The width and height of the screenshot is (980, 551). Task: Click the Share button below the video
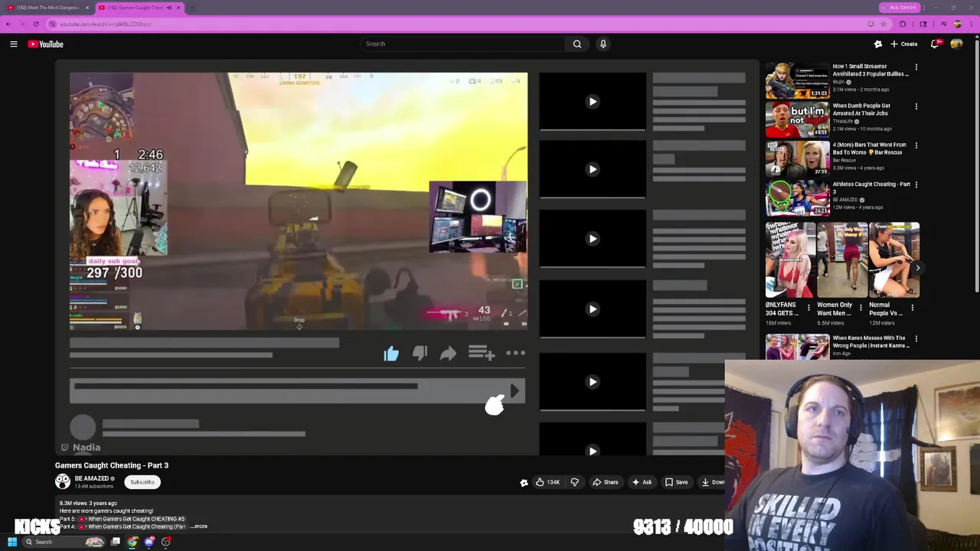pos(605,482)
